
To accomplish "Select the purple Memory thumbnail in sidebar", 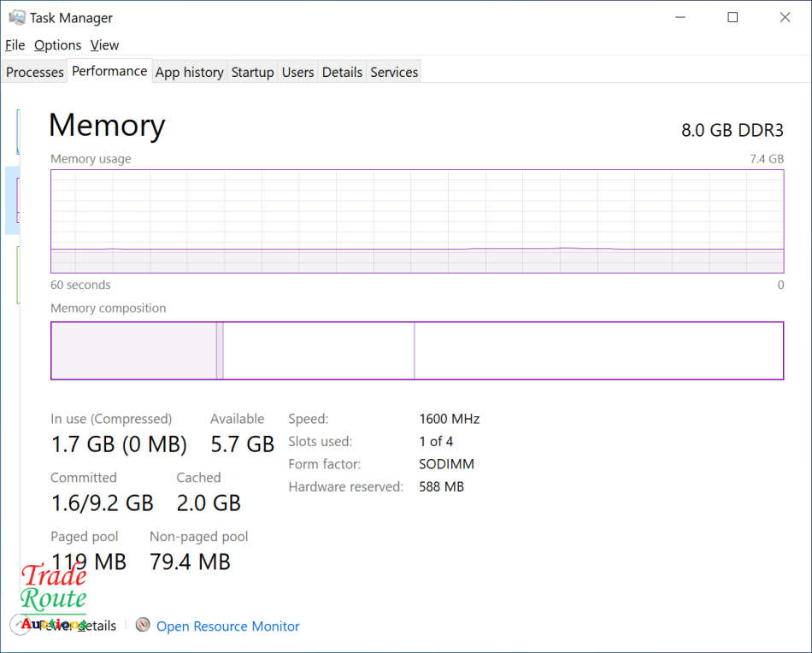I will click(x=17, y=200).
